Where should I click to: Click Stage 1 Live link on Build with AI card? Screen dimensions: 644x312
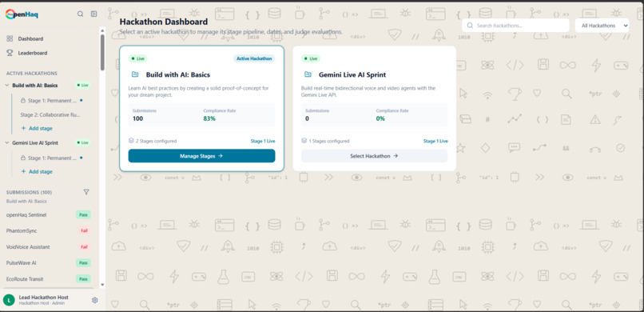click(x=263, y=141)
